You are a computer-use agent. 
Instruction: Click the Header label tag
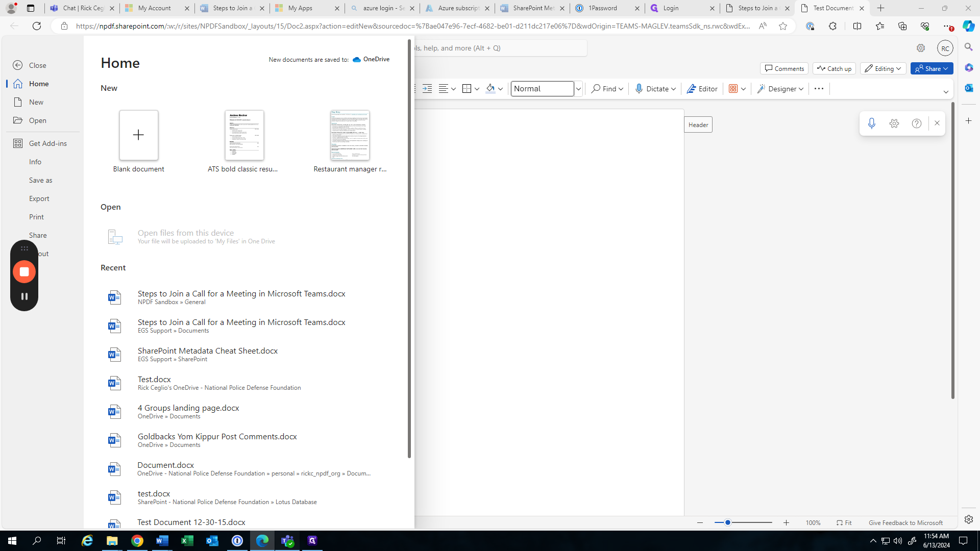coord(698,125)
